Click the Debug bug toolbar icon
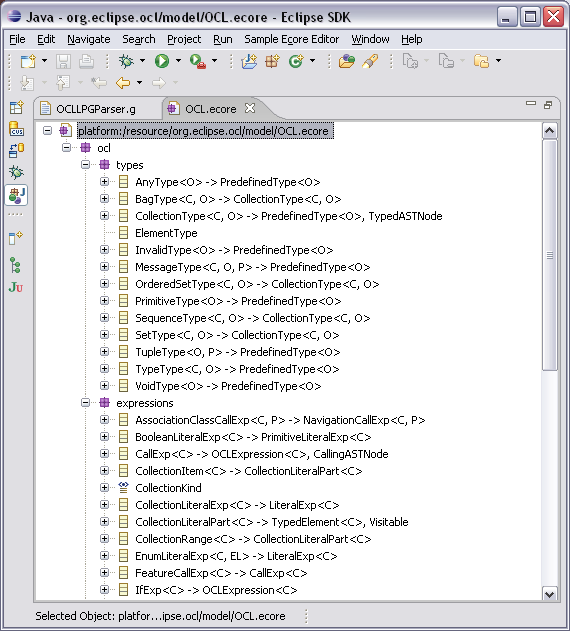The width and height of the screenshot is (570, 631). (126, 61)
